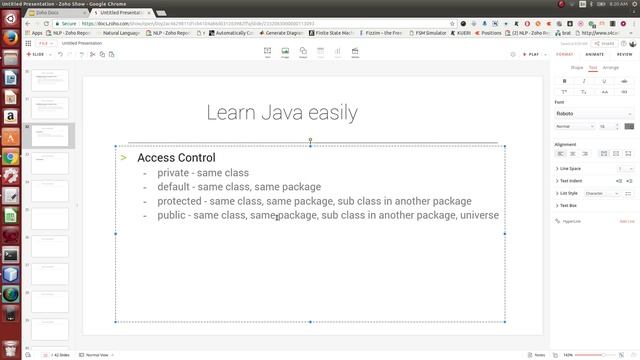Click the Copy icon in toolbar
Viewport: 640px width, 360px height.
pos(102,54)
